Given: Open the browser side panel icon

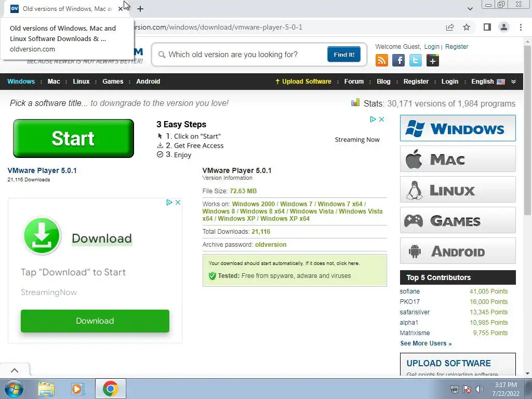Looking at the screenshot, I should click(x=487, y=27).
